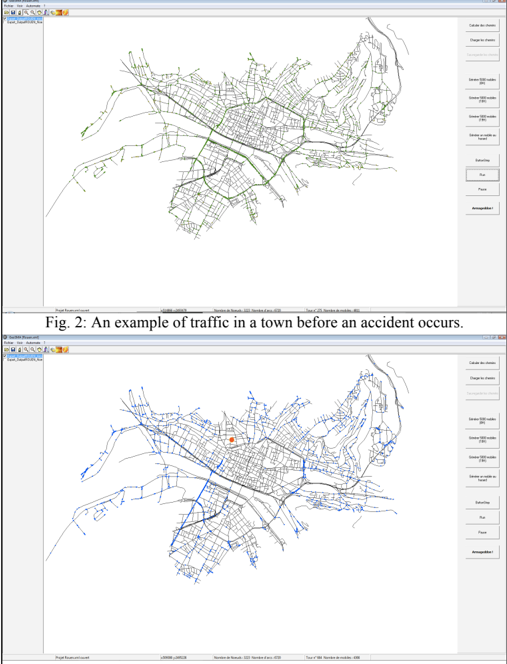Image resolution: width=507 pixels, height=664 pixels.
Task: Click Run button in green-traffic window
Action: 482,175
